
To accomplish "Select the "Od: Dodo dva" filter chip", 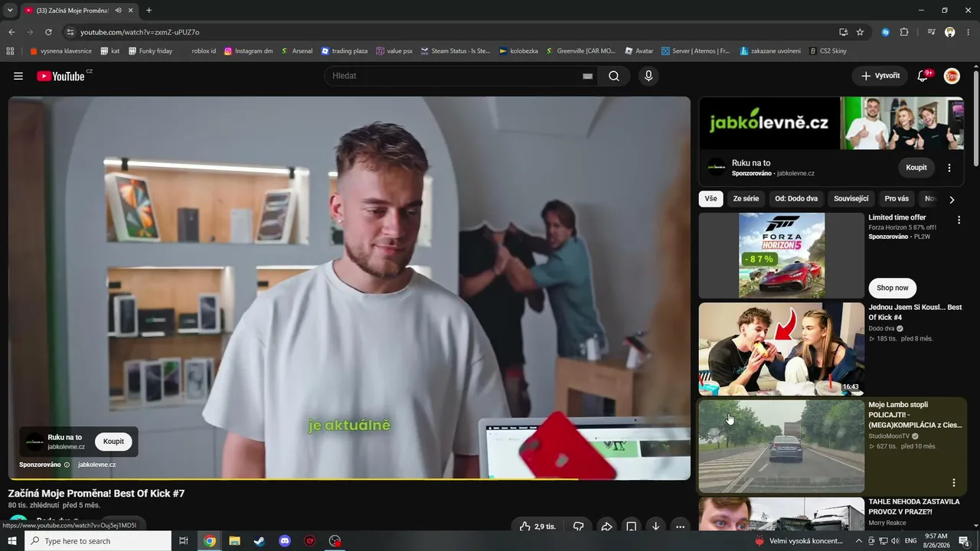I will tap(796, 199).
